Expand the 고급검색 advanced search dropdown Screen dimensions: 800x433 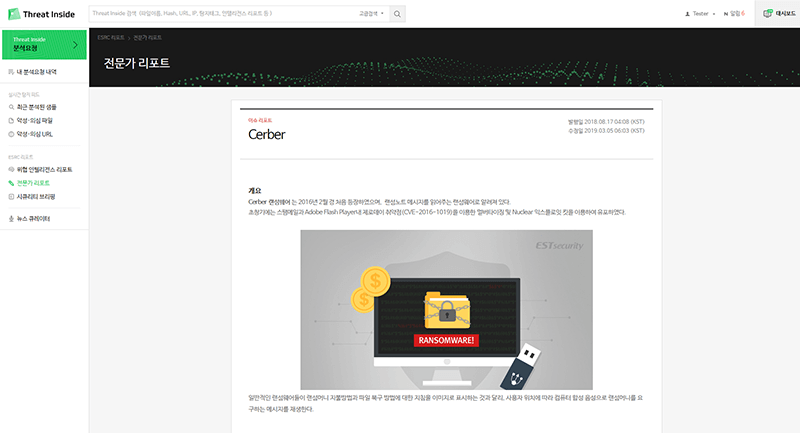(371, 14)
